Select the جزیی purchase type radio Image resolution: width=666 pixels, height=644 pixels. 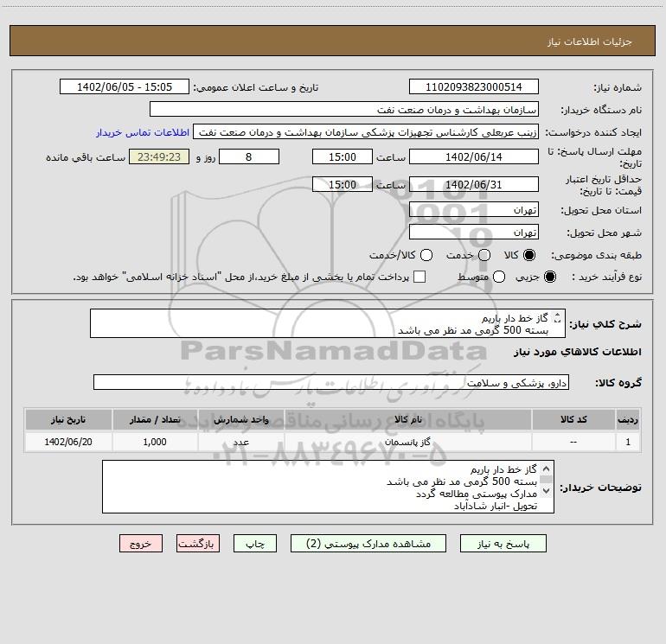tap(549, 277)
